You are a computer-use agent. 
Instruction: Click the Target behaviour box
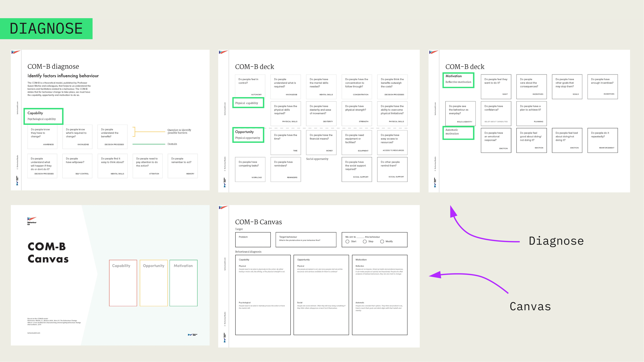[x=306, y=240]
